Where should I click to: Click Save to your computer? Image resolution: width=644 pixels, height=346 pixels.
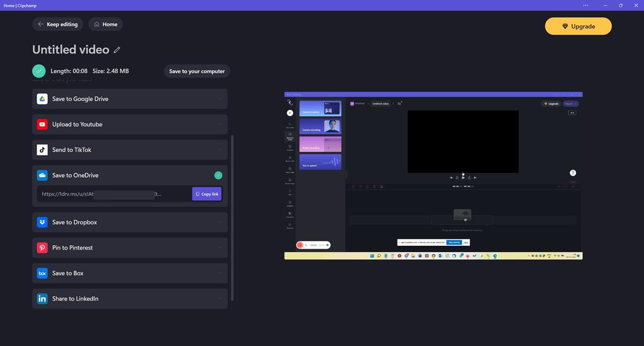click(x=197, y=71)
